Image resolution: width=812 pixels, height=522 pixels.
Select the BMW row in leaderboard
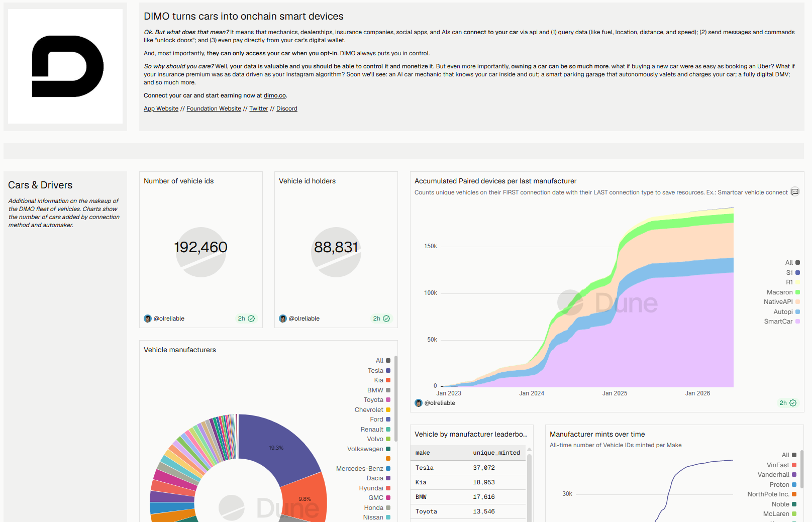pyautogui.click(x=468, y=497)
